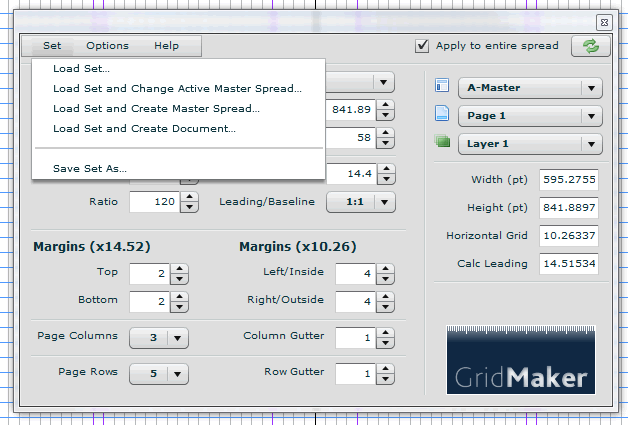Image resolution: width=628 pixels, height=425 pixels.
Task: Decrease the Row Gutter value
Action: [385, 379]
